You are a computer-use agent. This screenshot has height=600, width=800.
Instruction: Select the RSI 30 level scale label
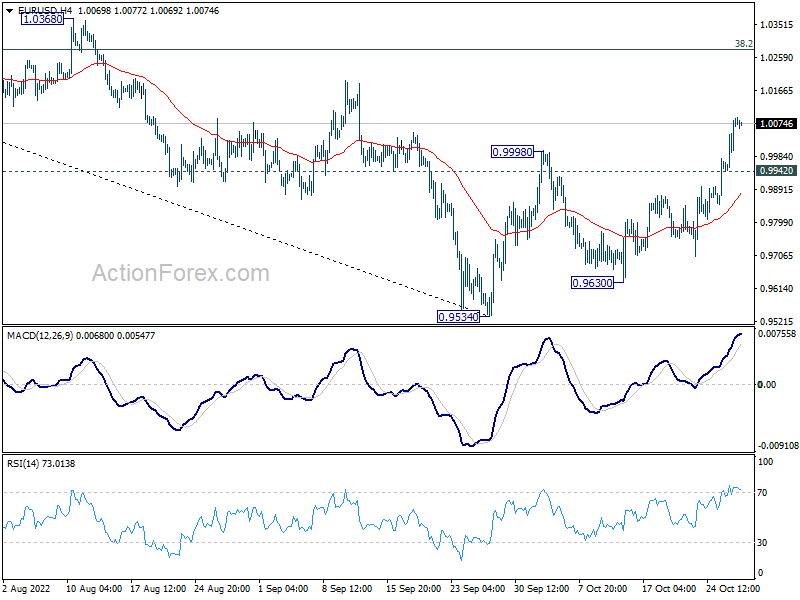pos(762,543)
